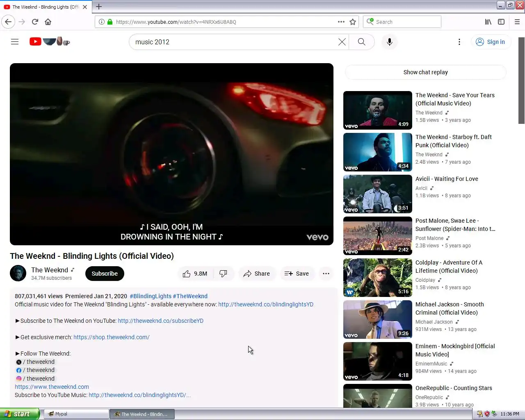Open page actions ellipsis in address bar

coord(341,22)
